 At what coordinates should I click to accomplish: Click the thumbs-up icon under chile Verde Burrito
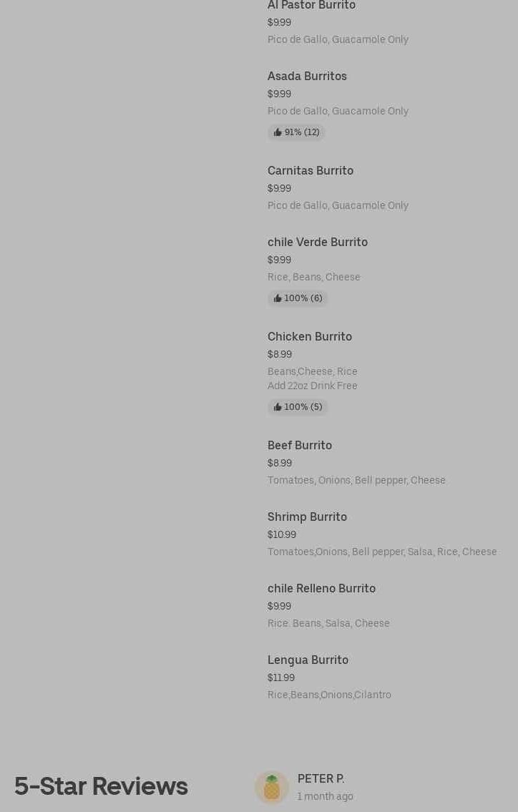pos(278,298)
